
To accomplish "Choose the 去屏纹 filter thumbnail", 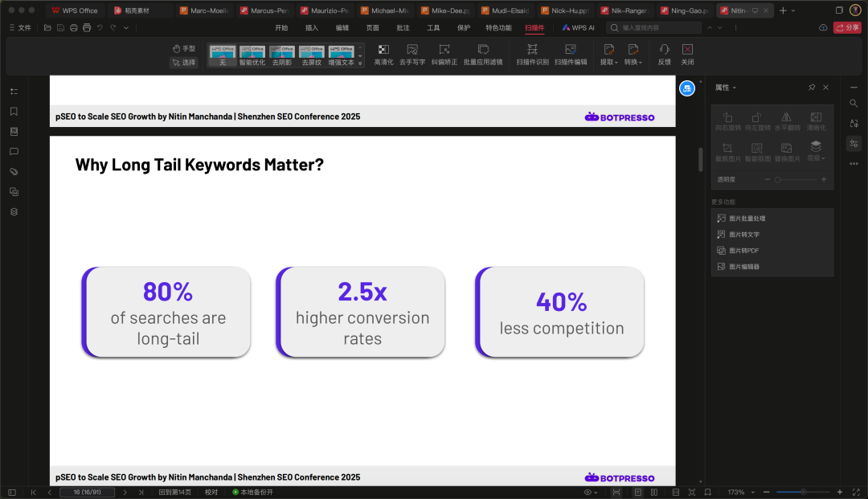I will point(312,56).
